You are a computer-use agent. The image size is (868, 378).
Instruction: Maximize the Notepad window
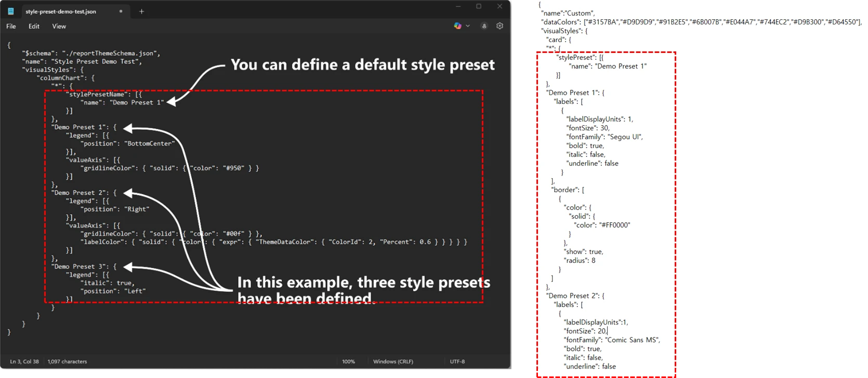point(479,7)
